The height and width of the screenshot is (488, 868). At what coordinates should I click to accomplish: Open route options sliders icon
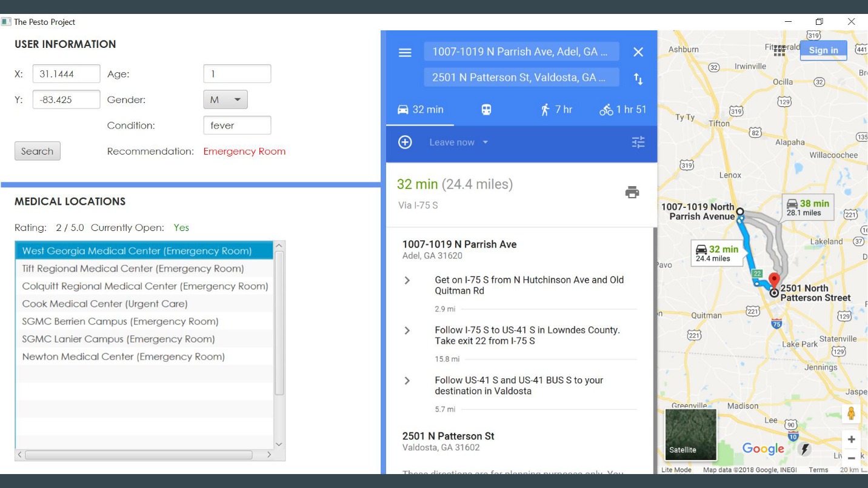coord(638,142)
